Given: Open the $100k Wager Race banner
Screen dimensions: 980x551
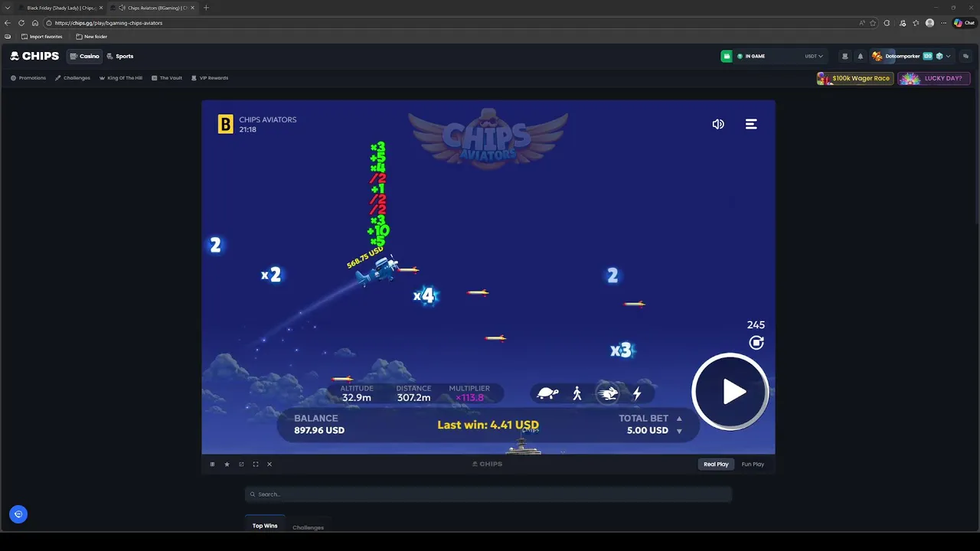Looking at the screenshot, I should [855, 78].
